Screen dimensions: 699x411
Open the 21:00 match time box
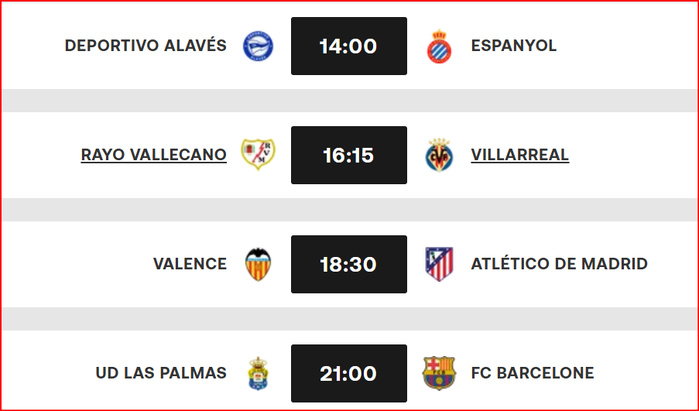(349, 374)
